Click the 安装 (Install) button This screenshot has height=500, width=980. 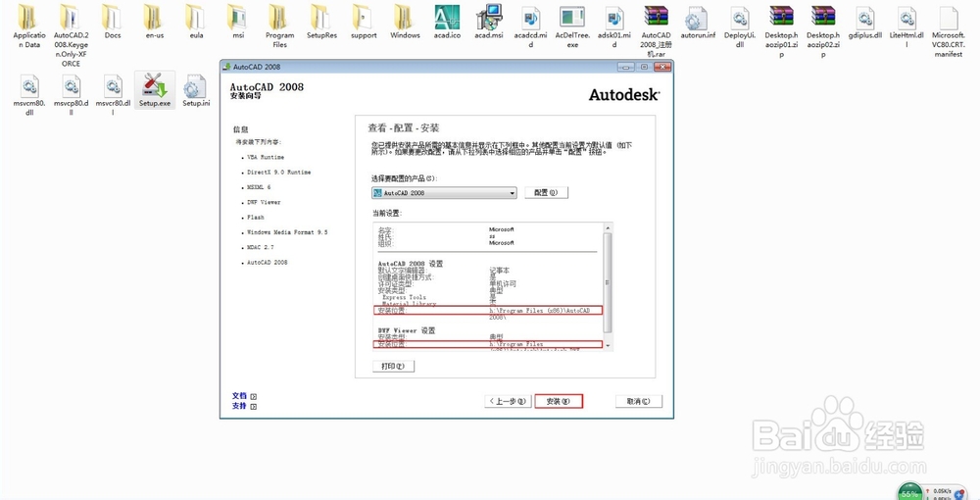pyautogui.click(x=559, y=401)
